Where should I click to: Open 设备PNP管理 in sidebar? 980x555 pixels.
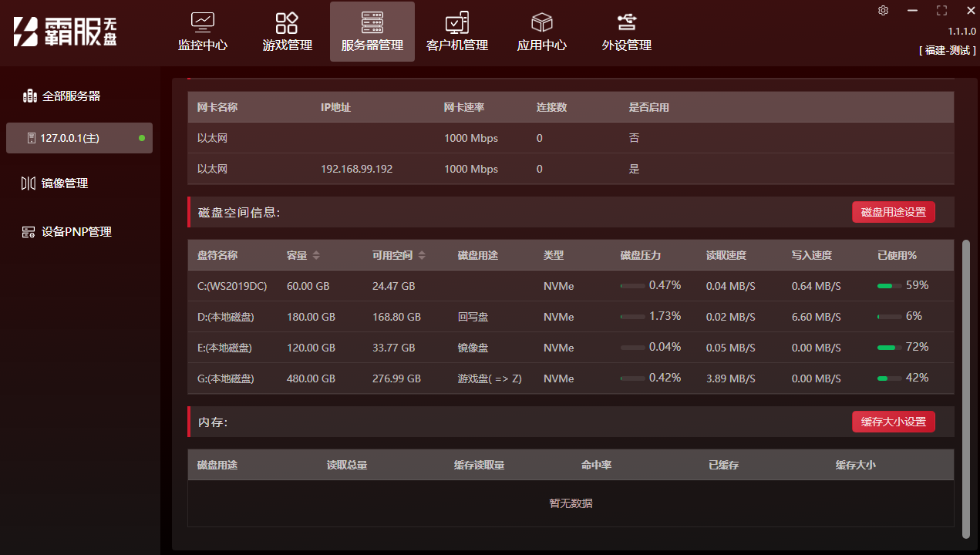[77, 232]
